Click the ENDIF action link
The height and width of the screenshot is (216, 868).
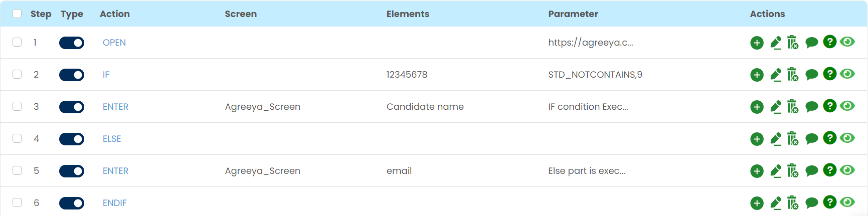[115, 203]
